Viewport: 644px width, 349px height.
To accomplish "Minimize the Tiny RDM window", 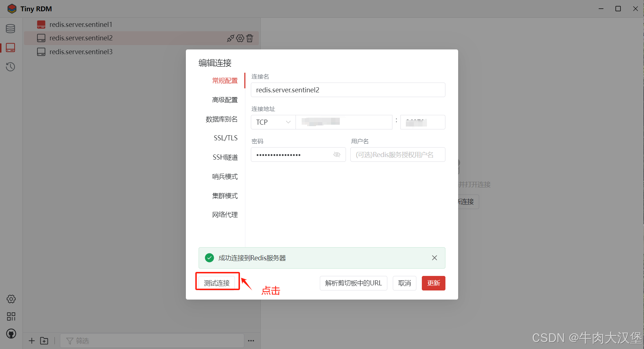I will pos(601,9).
